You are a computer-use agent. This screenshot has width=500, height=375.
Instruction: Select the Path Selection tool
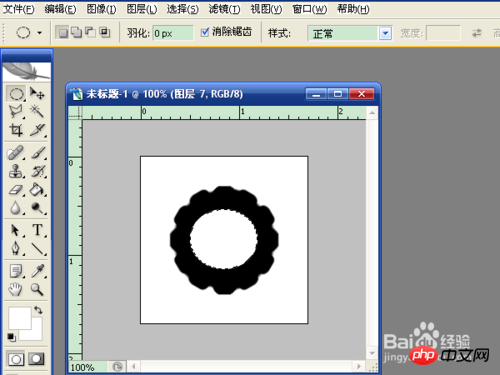(16, 230)
